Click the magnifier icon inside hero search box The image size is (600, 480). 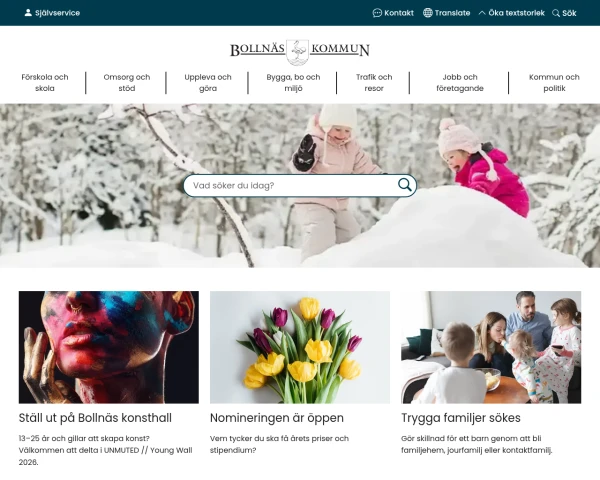[x=404, y=185]
